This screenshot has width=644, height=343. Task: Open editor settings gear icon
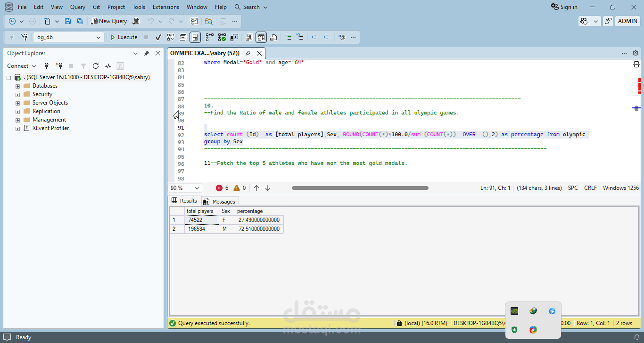(x=636, y=53)
